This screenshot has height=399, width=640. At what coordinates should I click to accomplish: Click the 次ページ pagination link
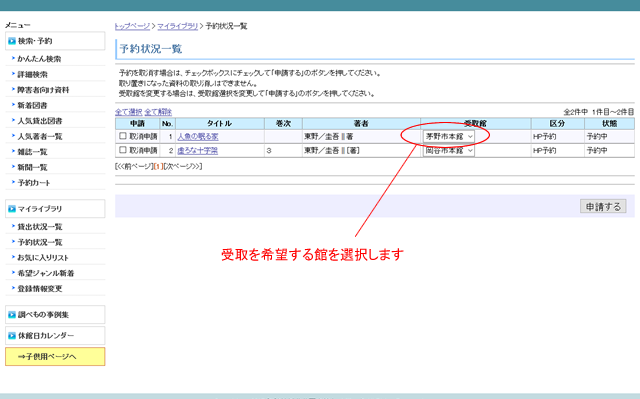[182, 166]
